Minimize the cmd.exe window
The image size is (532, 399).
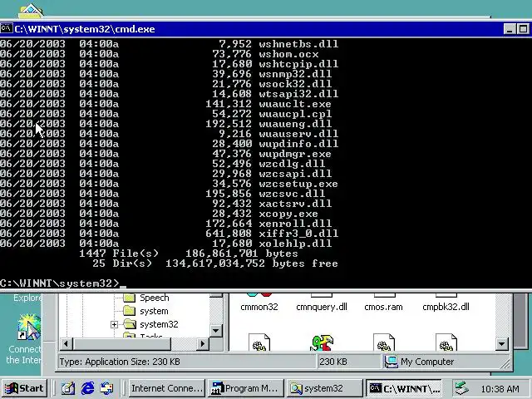pyautogui.click(x=510, y=29)
